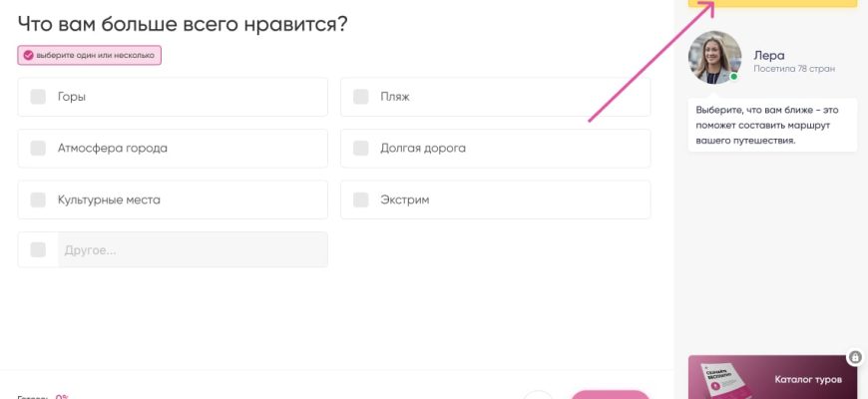
Task: Check the "Горы" checkbox
Action: coord(38,97)
